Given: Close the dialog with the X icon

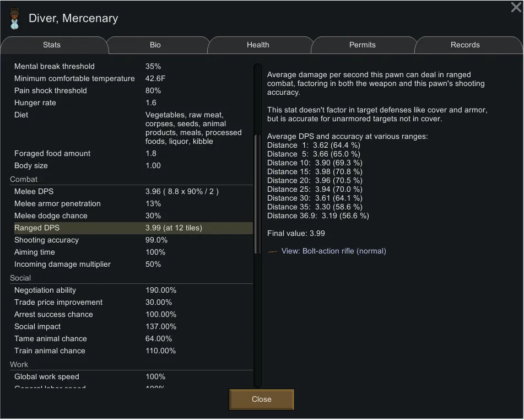Looking at the screenshot, I should click(x=516, y=7).
